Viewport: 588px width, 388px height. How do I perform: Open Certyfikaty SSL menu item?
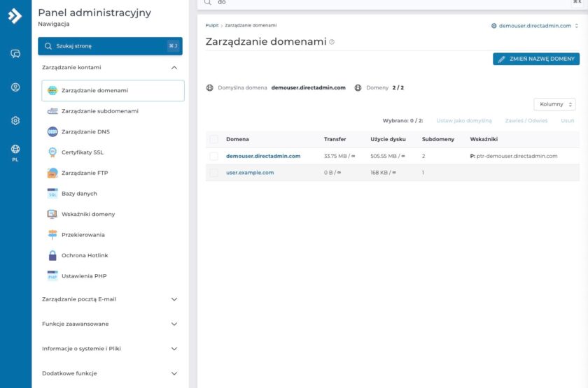pos(113,152)
